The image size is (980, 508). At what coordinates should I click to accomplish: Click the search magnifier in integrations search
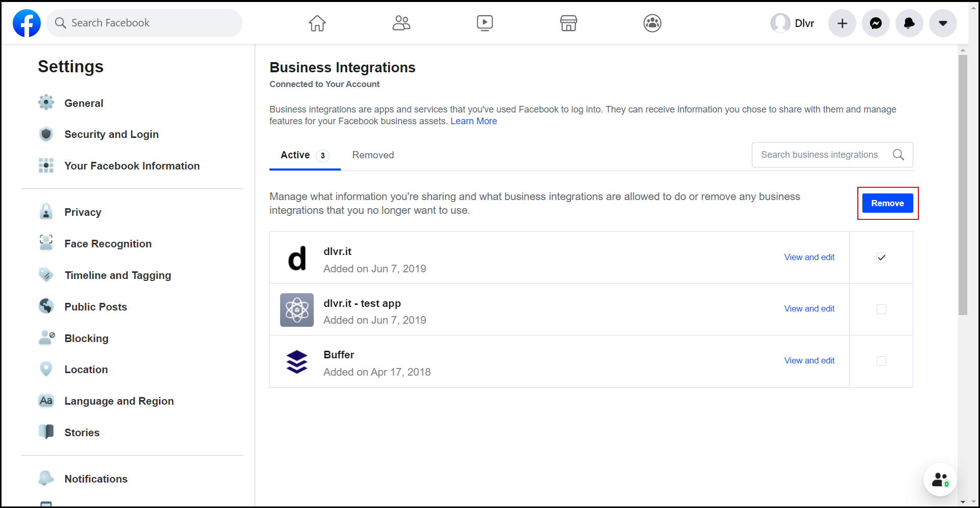coord(899,155)
